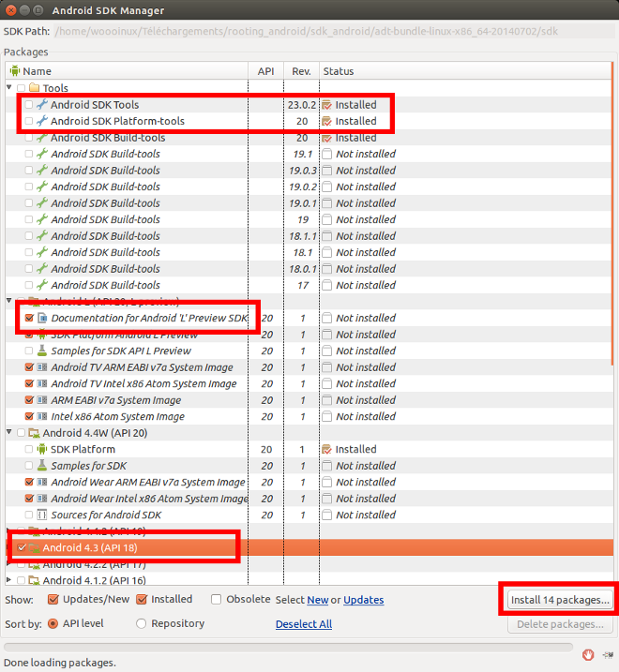
Task: Click flask icon beside Samples for SDK
Action: point(42,465)
